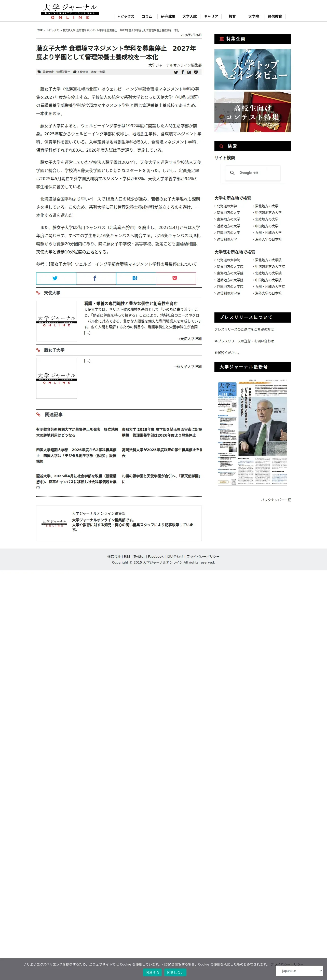Viewport: 327px width, 980px height.
Task: Open the トピックス menu item
Action: coord(125,16)
